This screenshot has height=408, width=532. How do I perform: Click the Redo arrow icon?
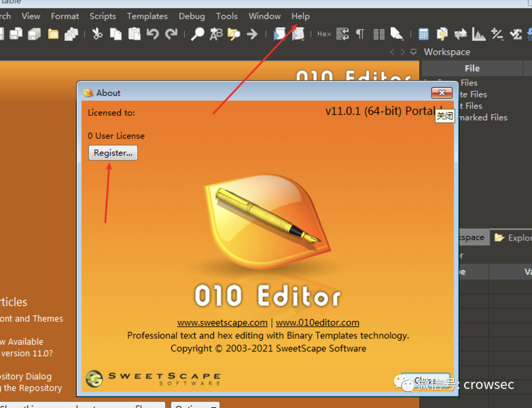pos(171,34)
